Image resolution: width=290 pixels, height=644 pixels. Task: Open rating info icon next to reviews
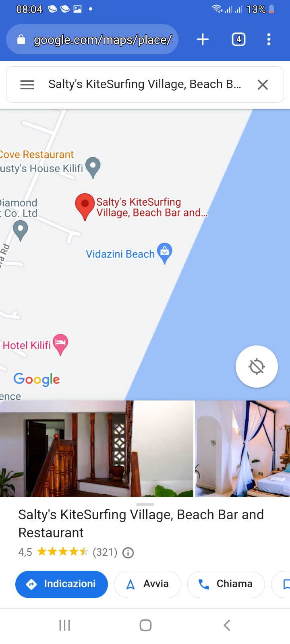click(x=128, y=553)
